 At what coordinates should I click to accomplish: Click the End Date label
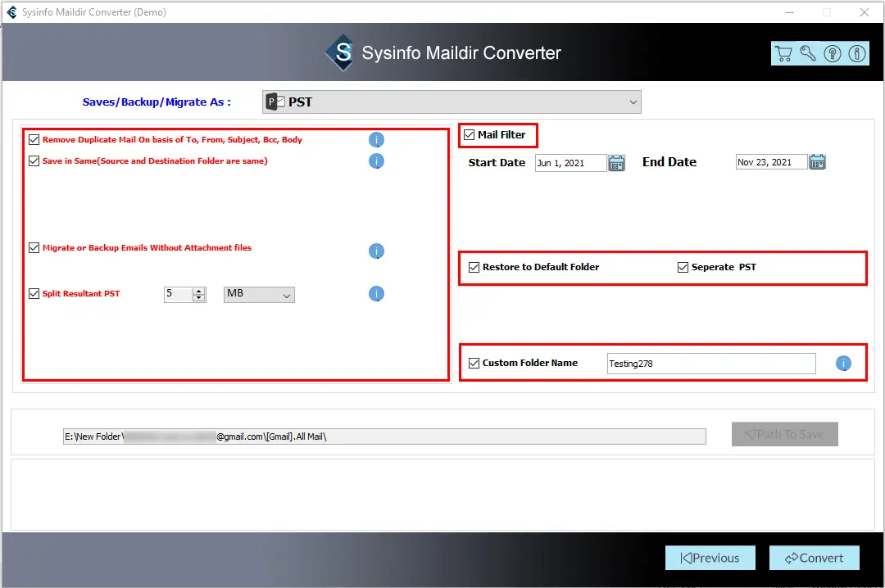point(669,162)
